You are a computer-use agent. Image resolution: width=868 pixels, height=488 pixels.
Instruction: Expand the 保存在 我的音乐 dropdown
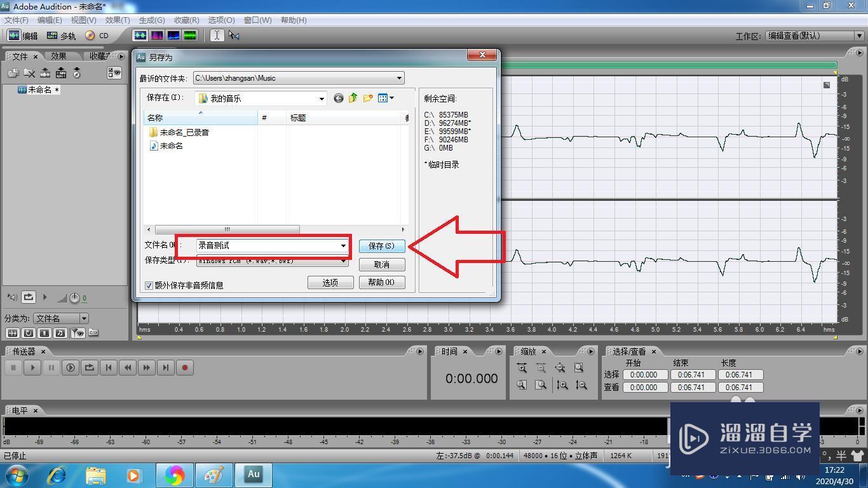pyautogui.click(x=322, y=98)
